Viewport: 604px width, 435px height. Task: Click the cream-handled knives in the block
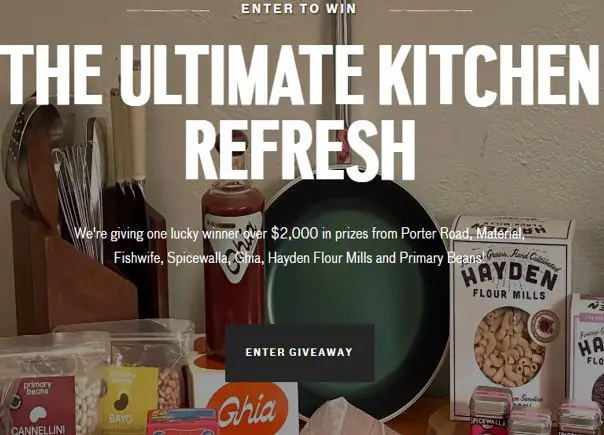point(129,139)
